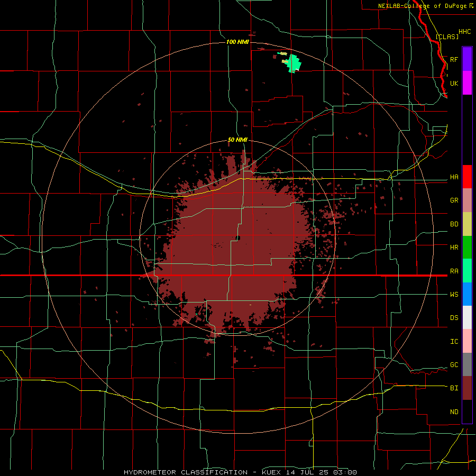Pick the mint green RA swatch
The image size is (476, 476).
coord(467,270)
